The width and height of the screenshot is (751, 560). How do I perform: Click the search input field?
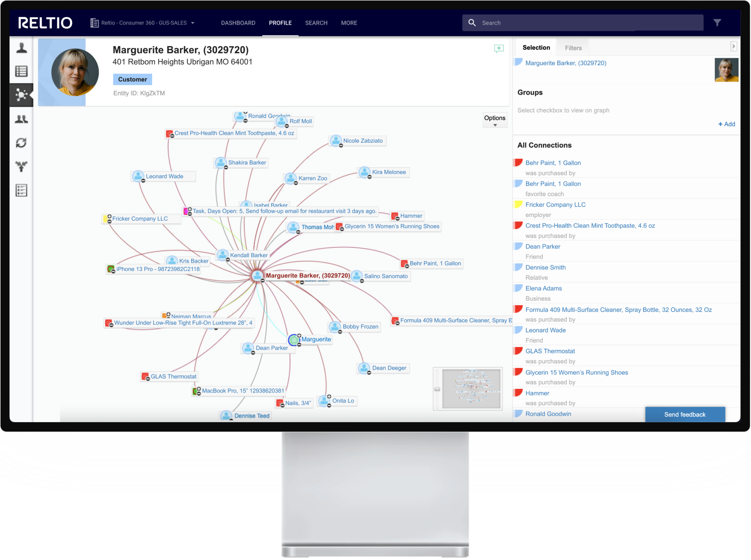point(585,22)
